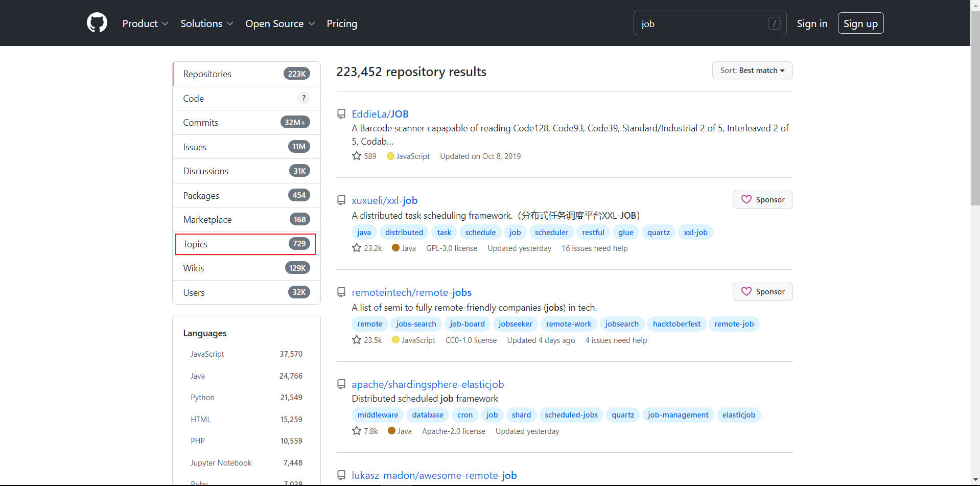Click the search field containing 'job'
This screenshot has width=980, height=486.
(x=710, y=24)
